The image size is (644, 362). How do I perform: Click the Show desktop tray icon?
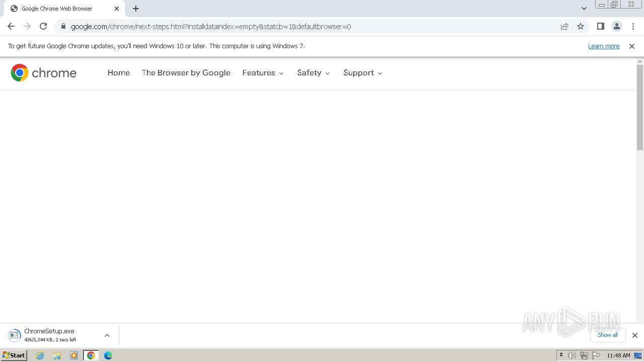tap(638, 355)
